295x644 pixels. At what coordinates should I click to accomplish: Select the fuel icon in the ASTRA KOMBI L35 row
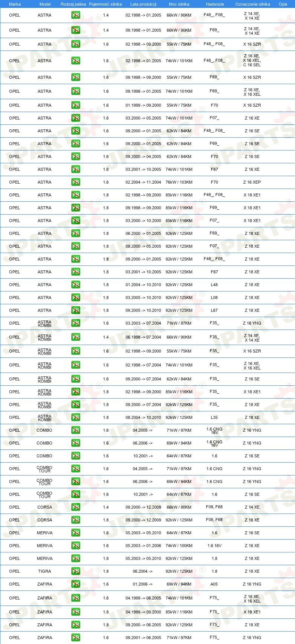pos(75,417)
